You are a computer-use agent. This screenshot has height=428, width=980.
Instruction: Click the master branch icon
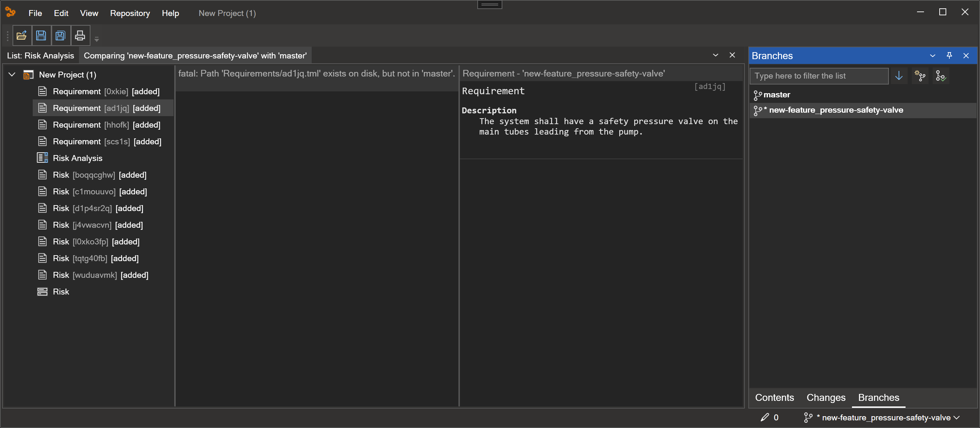[x=758, y=95]
